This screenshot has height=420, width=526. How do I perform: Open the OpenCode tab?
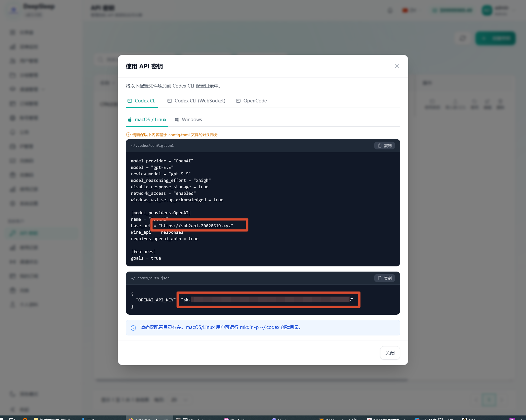(x=251, y=101)
